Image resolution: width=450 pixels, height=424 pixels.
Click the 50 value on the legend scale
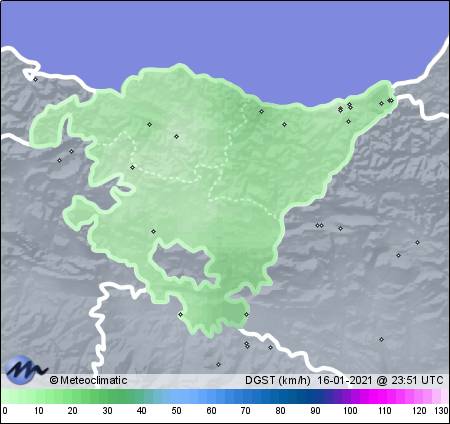pos(176,411)
